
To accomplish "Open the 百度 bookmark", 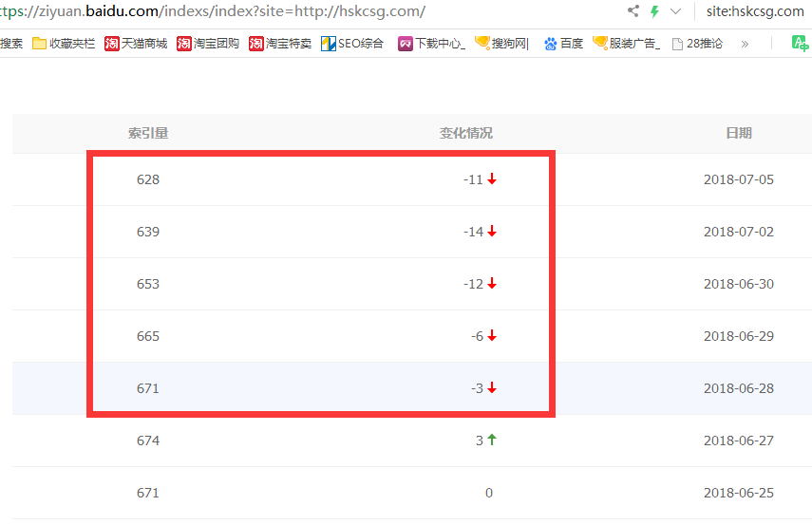I will coord(563,44).
